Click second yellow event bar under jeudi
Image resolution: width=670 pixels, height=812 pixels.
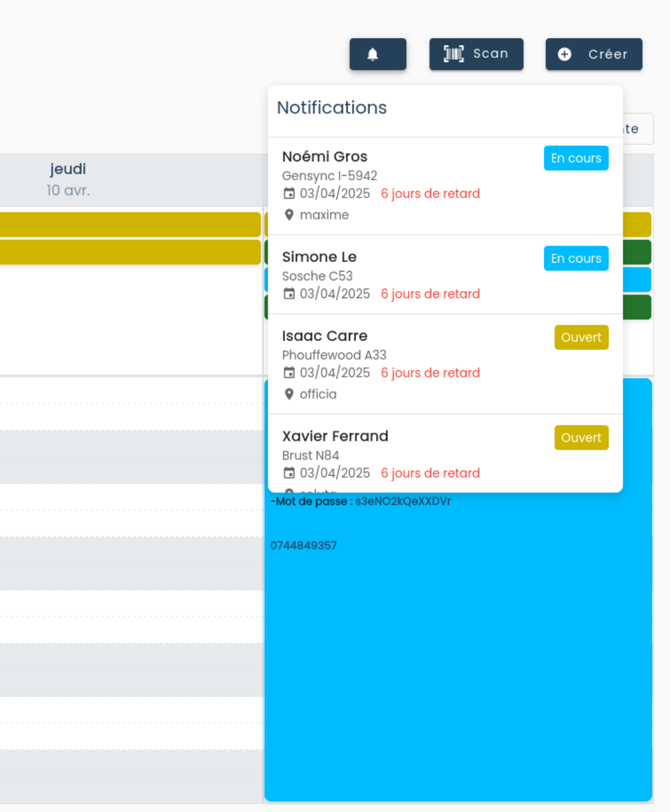[x=130, y=252]
